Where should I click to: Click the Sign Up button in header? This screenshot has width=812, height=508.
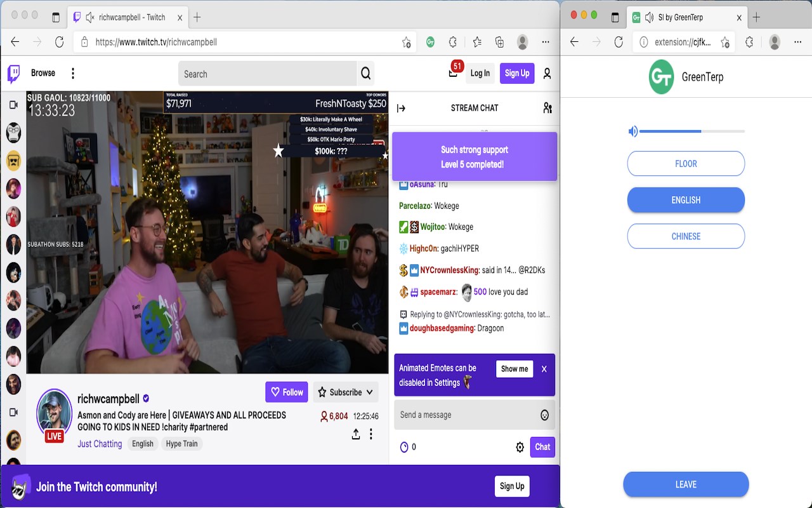(517, 74)
